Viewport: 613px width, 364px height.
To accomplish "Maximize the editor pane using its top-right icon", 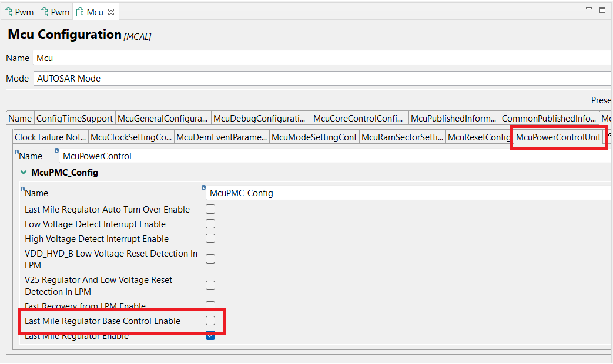I will (601, 9).
